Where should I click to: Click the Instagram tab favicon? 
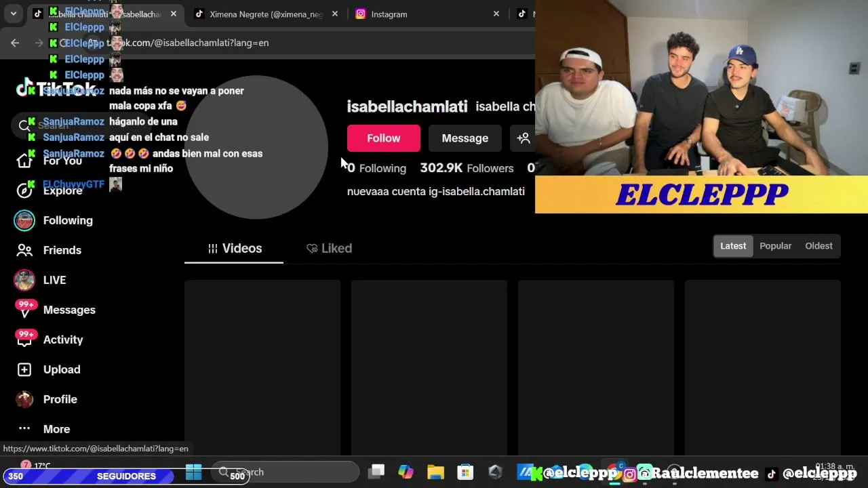coord(361,14)
